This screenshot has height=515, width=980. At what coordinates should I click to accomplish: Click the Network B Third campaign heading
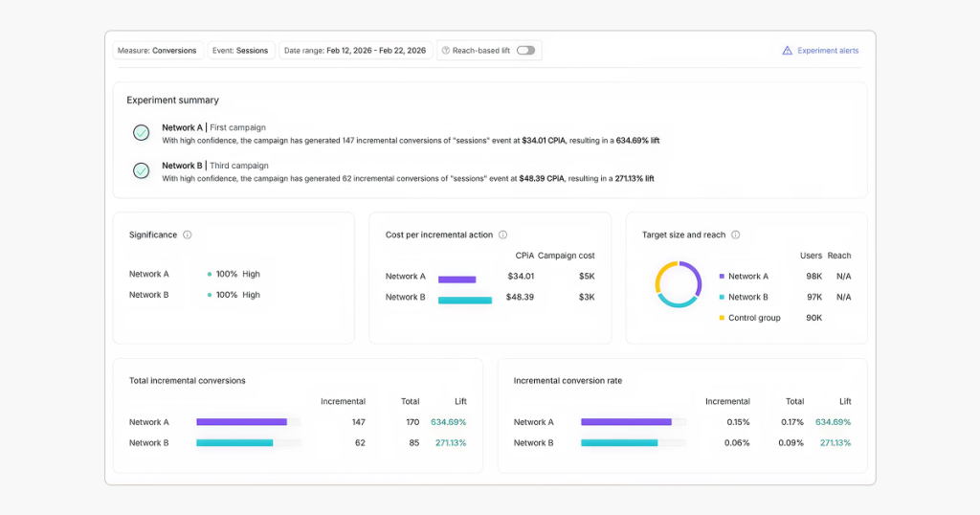pos(214,166)
